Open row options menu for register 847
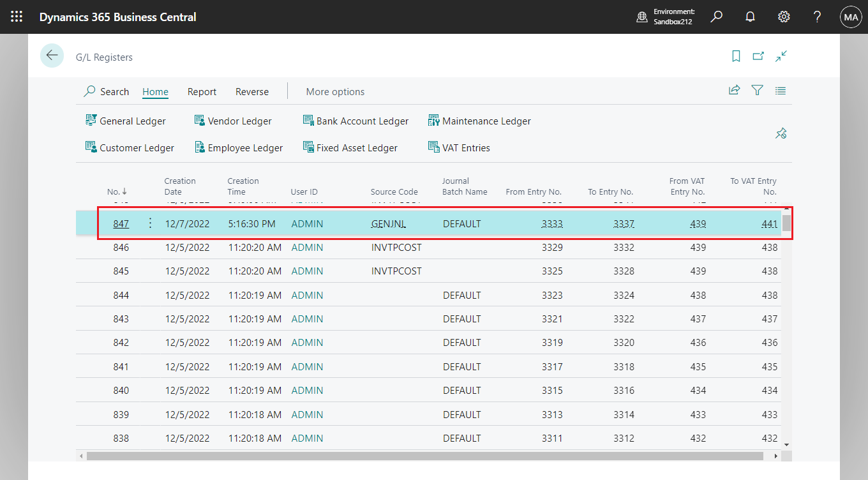Screen dimensions: 868x480 pyautogui.click(x=150, y=223)
